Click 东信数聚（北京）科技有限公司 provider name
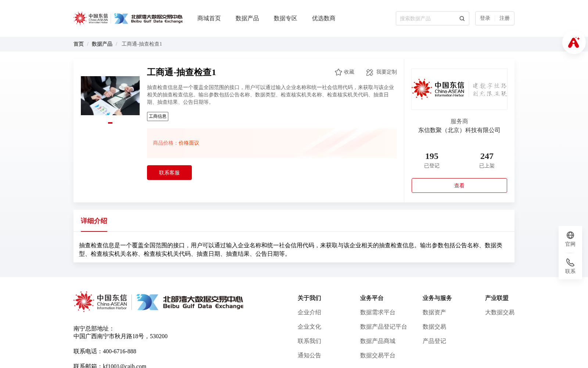The image size is (588, 368). point(459,130)
